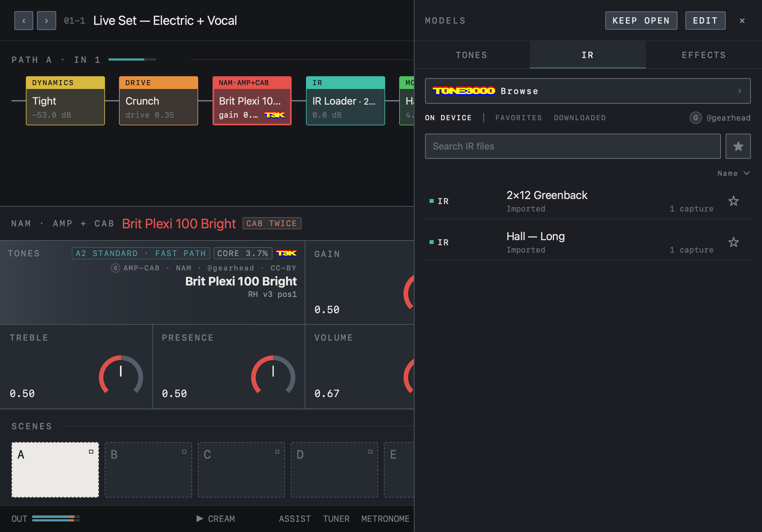Viewport: 762px width, 532px height.
Task: Select the On Device filter
Action: pos(448,118)
